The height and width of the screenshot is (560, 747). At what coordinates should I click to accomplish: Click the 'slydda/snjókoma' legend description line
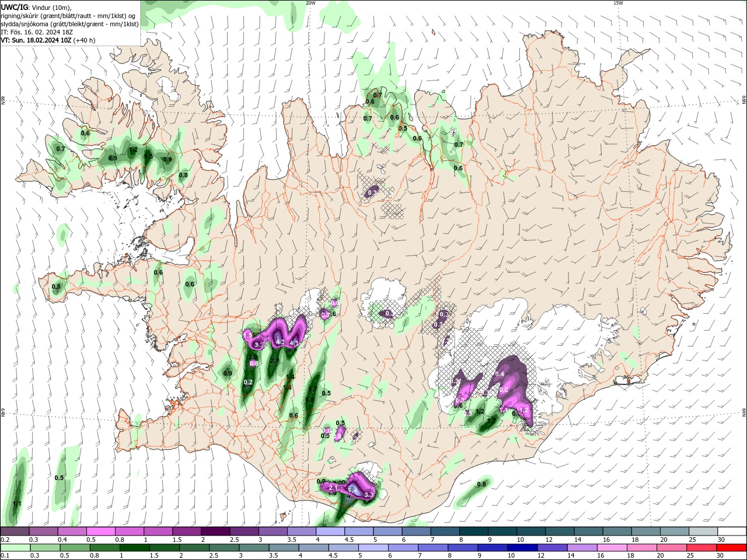[69, 24]
